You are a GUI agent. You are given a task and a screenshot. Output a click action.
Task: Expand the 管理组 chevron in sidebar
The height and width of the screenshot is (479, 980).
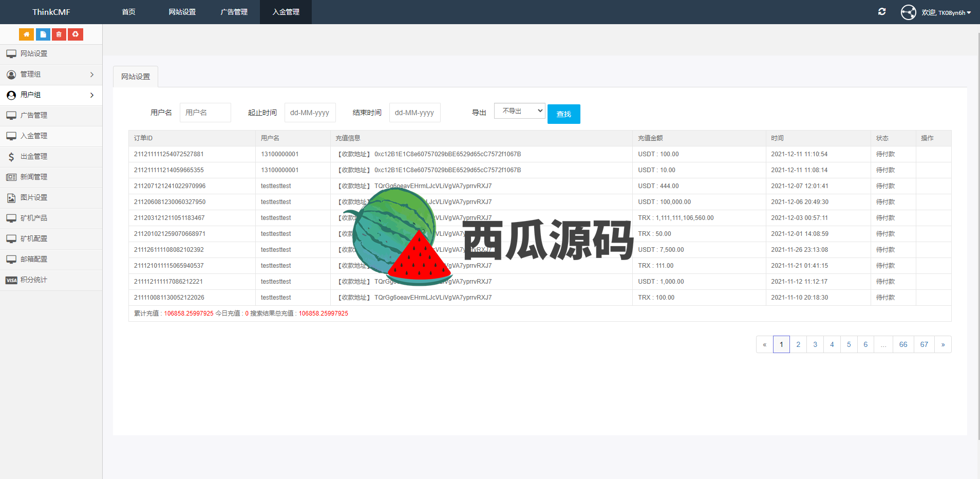tap(92, 75)
